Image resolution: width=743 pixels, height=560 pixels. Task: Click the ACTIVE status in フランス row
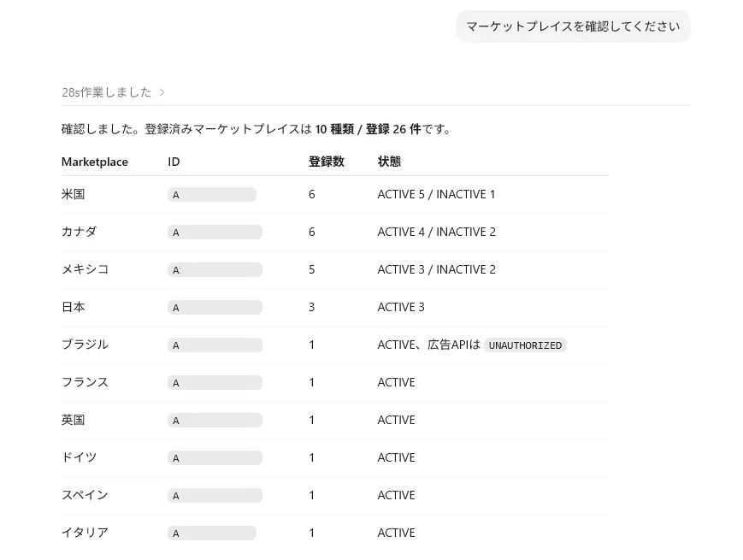coord(396,382)
